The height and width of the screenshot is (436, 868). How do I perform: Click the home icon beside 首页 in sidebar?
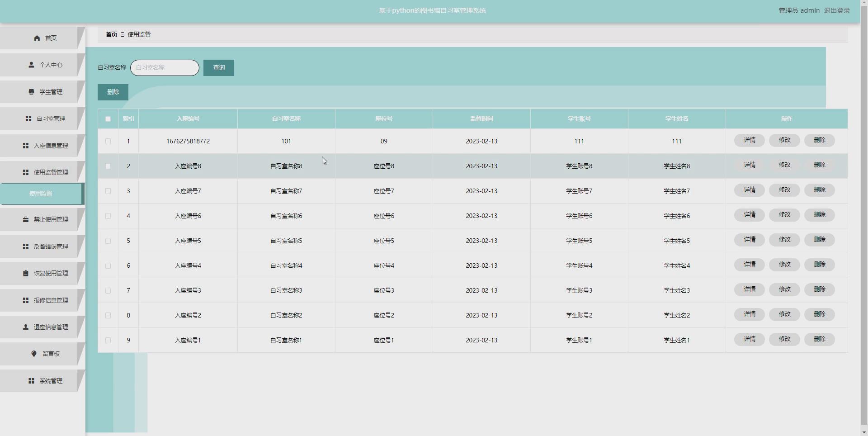coord(37,38)
